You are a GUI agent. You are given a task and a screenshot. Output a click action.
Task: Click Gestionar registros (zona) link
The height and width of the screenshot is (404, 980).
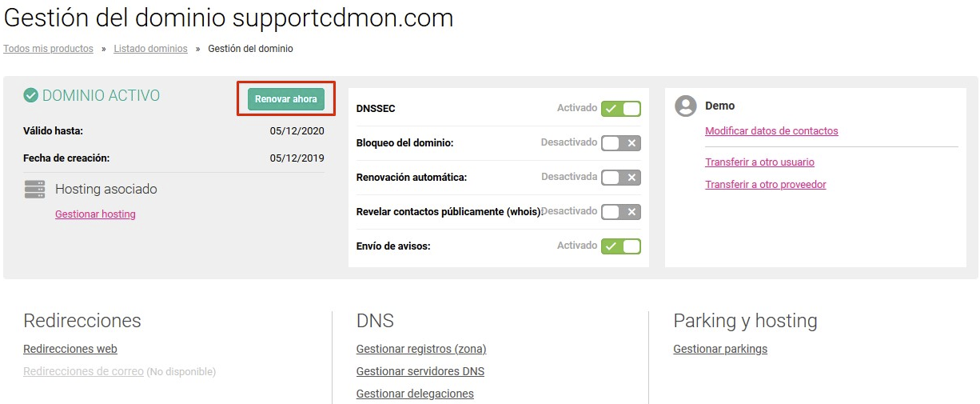[x=421, y=349]
